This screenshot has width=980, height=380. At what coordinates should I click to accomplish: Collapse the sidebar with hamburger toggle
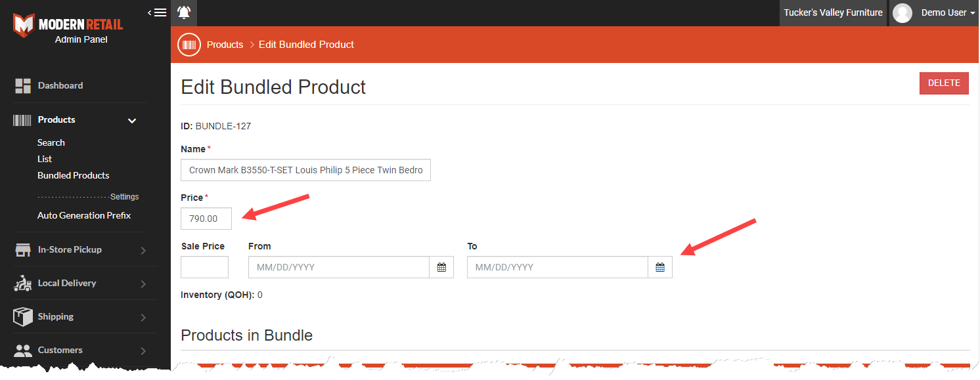point(157,12)
